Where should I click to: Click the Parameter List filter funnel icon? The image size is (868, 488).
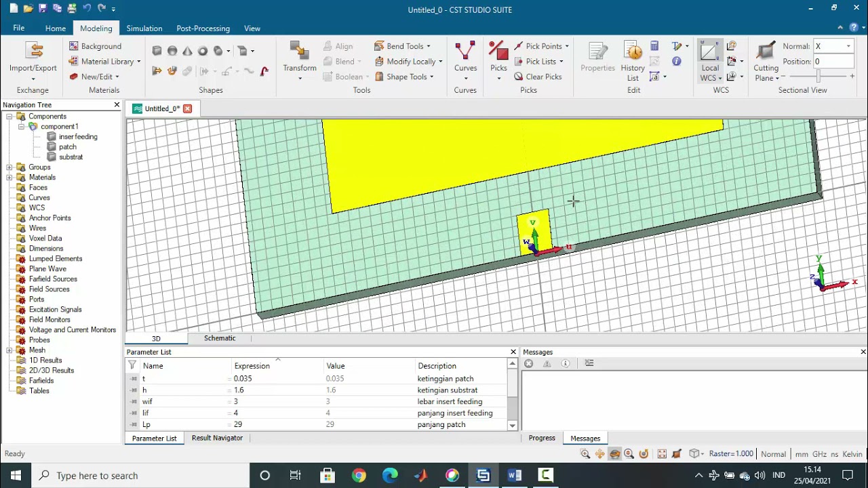tap(132, 365)
